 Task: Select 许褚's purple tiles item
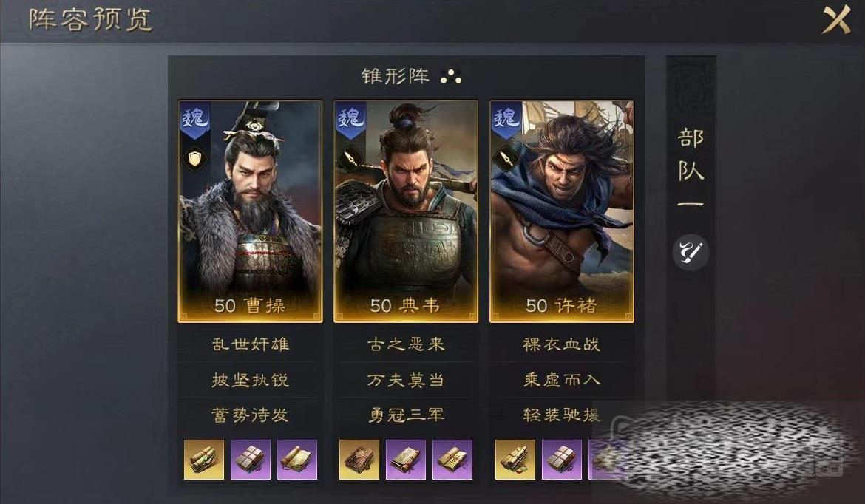562,460
